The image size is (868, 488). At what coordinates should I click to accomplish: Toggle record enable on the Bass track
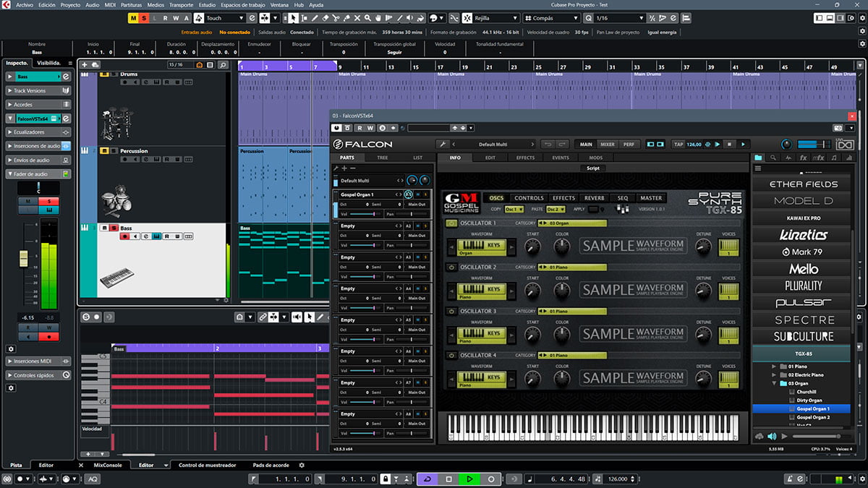(125, 236)
